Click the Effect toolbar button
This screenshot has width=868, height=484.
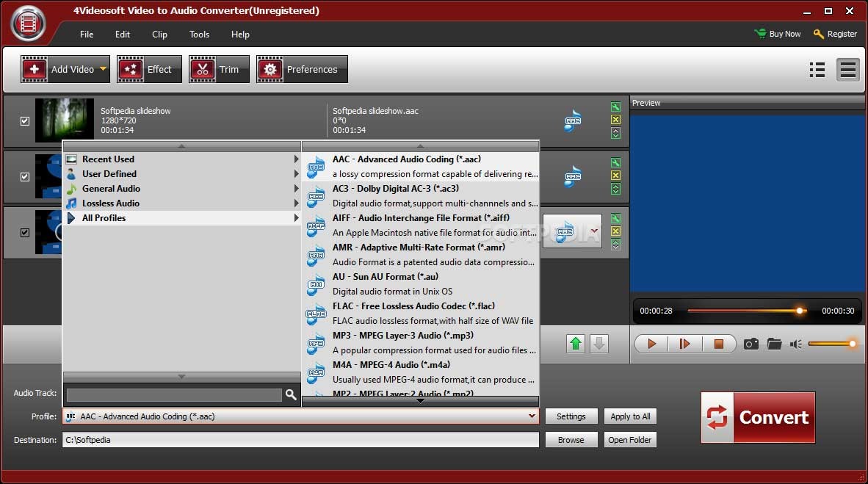(145, 69)
